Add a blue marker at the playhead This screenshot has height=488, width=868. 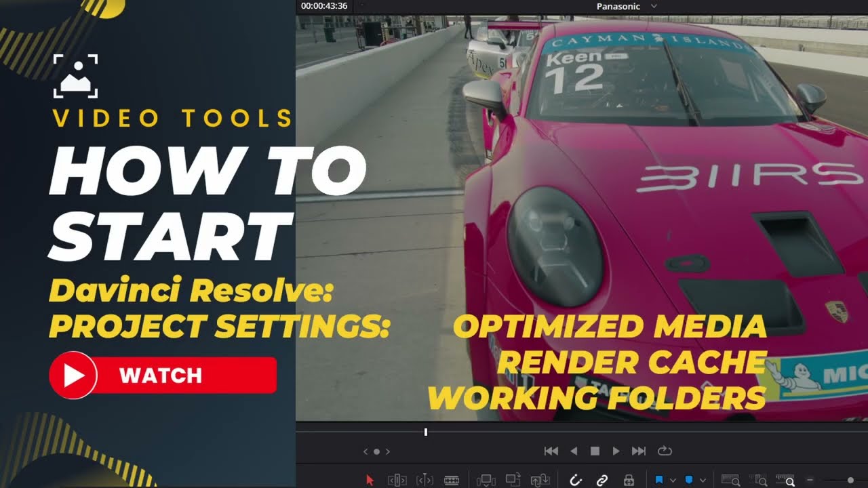(689, 480)
